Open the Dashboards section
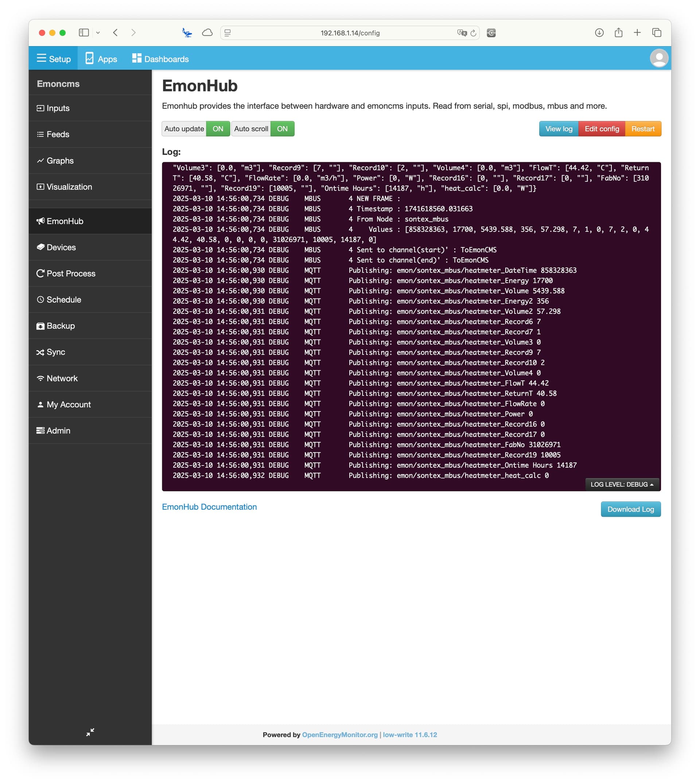Screen dimensions: 700x783 [x=160, y=58]
